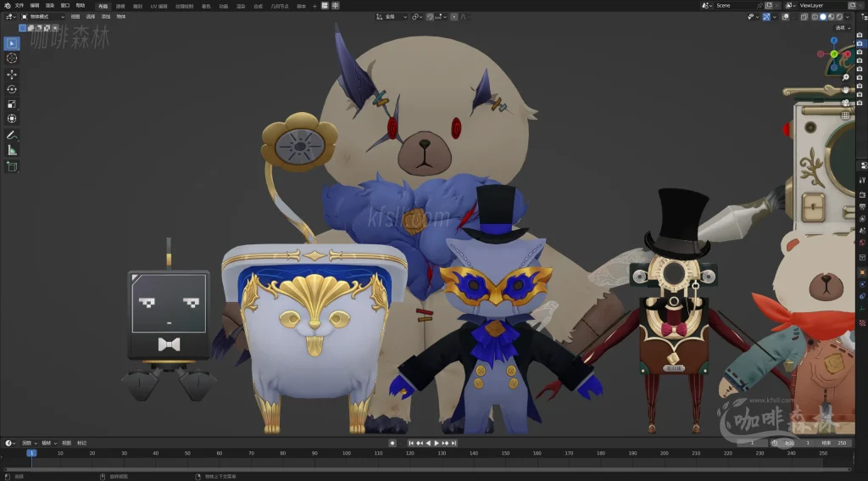Select solid viewport shading
This screenshot has height=481, width=868.
(x=823, y=17)
